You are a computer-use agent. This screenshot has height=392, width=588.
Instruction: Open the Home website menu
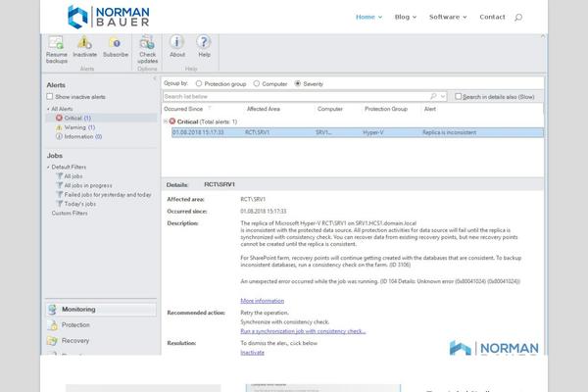[369, 17]
